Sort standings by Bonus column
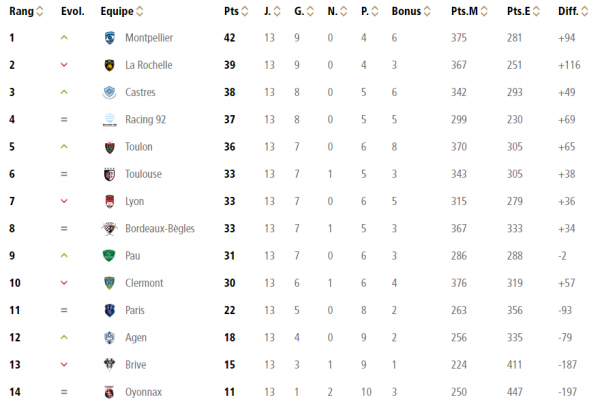The height and width of the screenshot is (404, 600). 427,11
